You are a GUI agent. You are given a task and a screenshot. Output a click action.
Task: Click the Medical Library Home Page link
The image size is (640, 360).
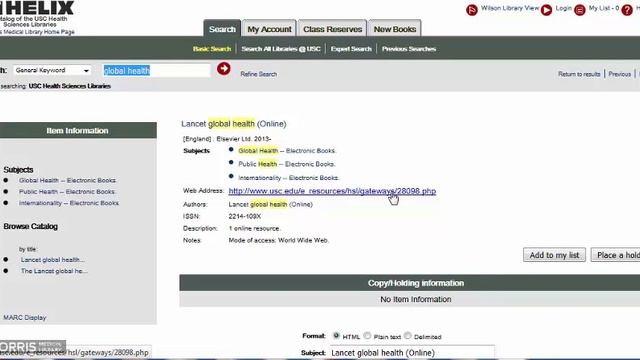coord(38,31)
